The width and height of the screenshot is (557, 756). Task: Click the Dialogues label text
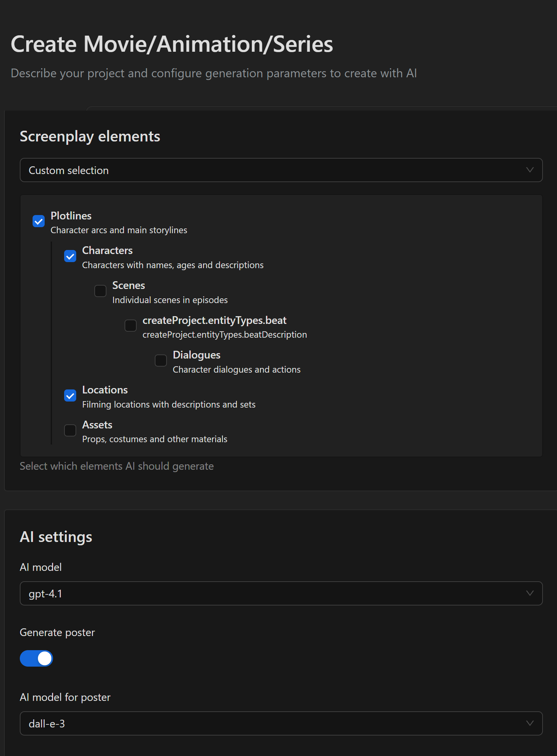coord(196,354)
